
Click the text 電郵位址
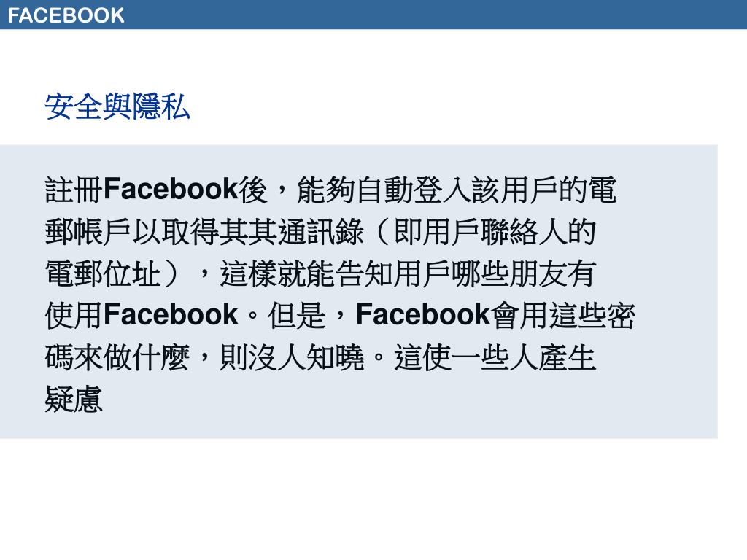coord(103,274)
